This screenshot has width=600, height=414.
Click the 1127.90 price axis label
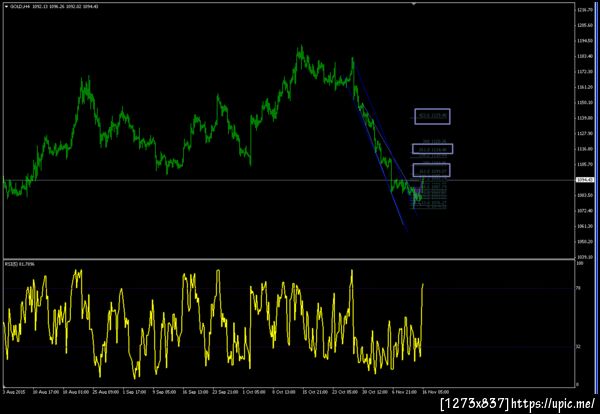point(583,133)
